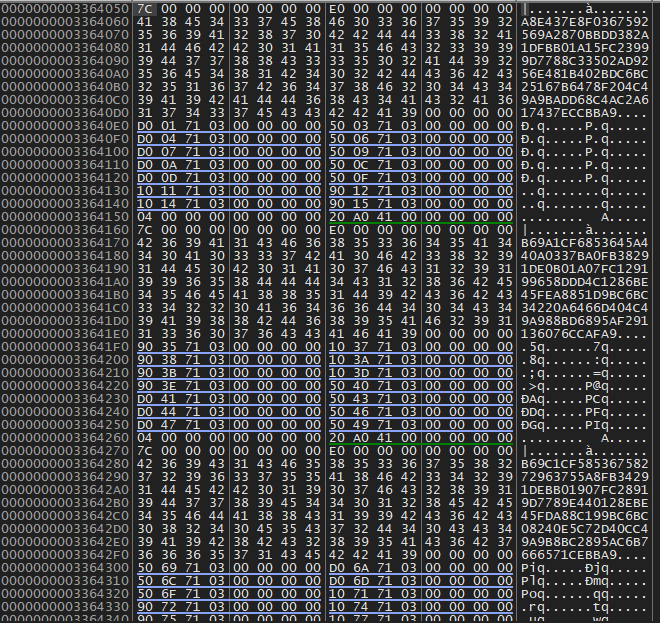The width and height of the screenshot is (660, 623).
Task: Select byte 3E in row 0000000003364220
Action: [169, 386]
